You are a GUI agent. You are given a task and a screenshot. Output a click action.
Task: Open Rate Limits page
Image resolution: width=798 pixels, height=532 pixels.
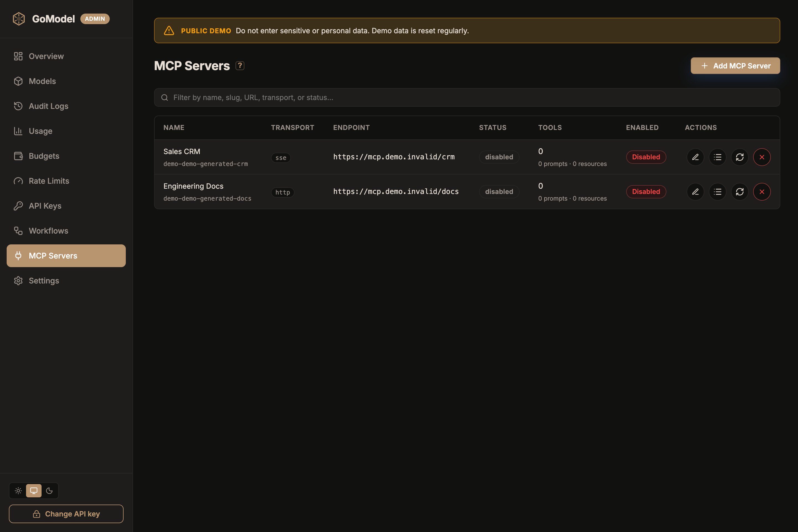coord(66,181)
